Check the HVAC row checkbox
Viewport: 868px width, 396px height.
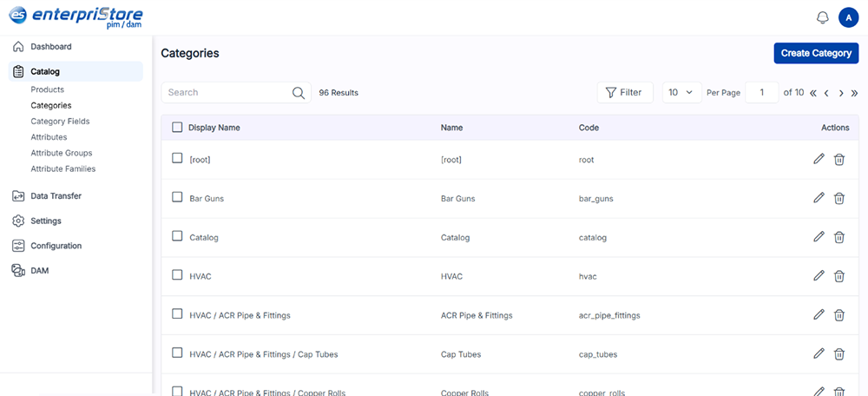click(177, 274)
